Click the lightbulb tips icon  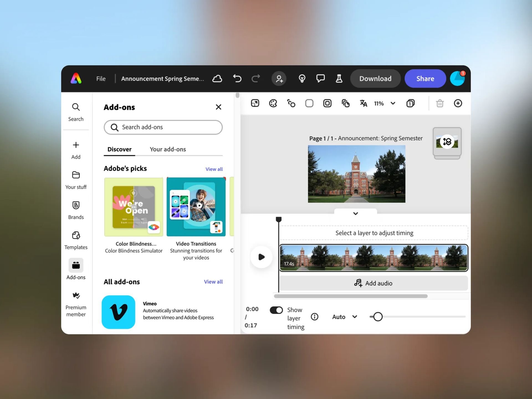point(302,79)
